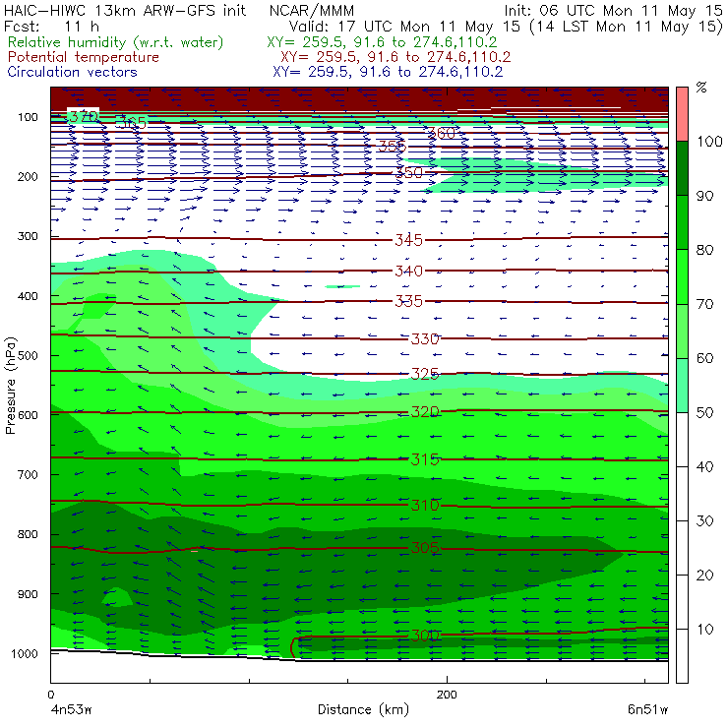Click the 'Distance (km)' axis title
This screenshot has height=728, width=728.
364,709
